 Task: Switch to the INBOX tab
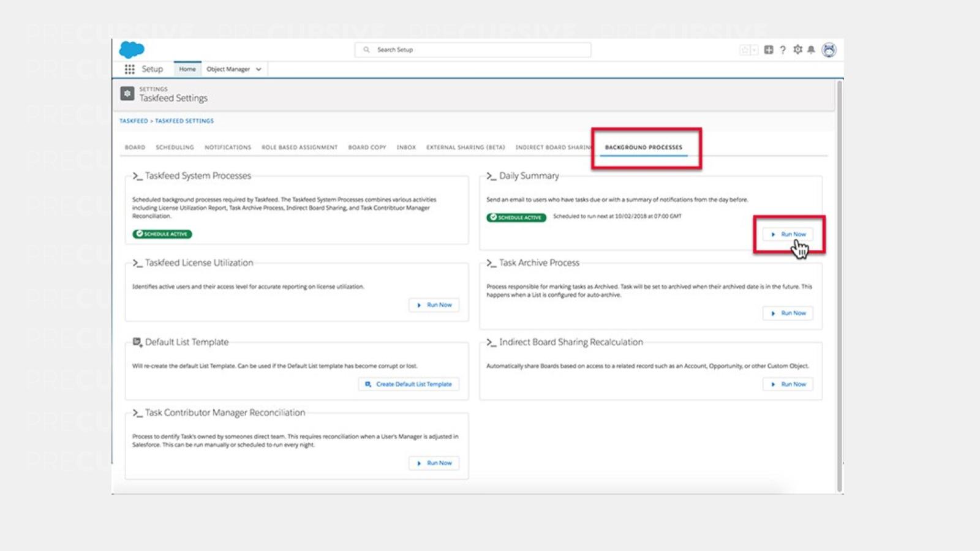click(x=406, y=148)
